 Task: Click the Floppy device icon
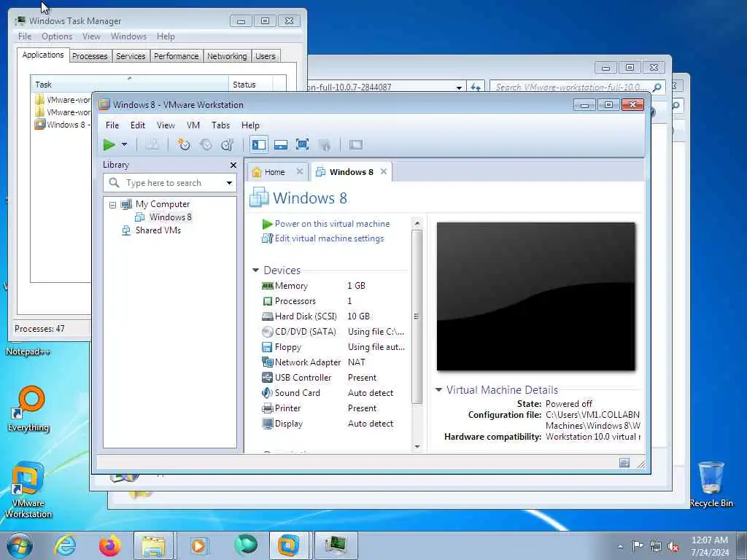(267, 347)
